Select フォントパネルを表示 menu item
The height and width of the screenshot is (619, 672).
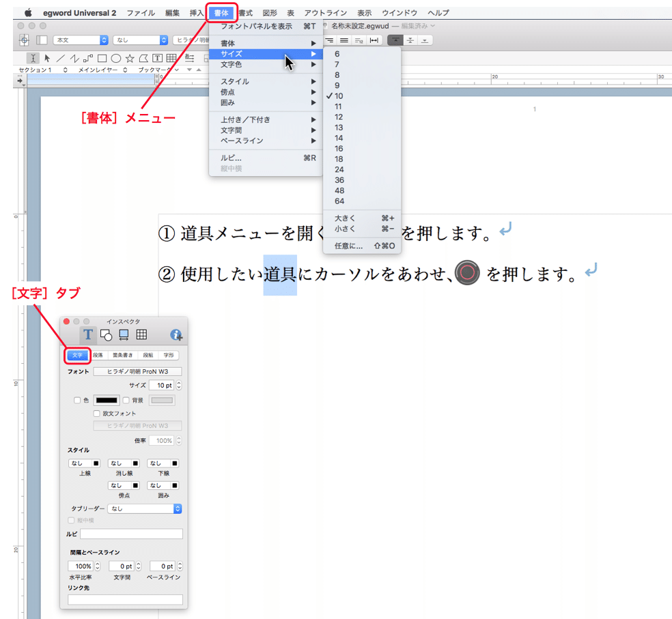pos(266,26)
